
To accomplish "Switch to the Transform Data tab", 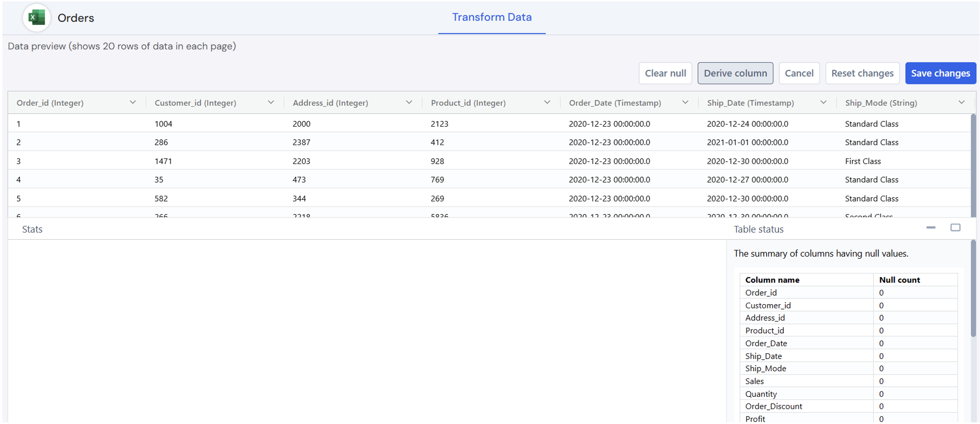I will (x=492, y=17).
